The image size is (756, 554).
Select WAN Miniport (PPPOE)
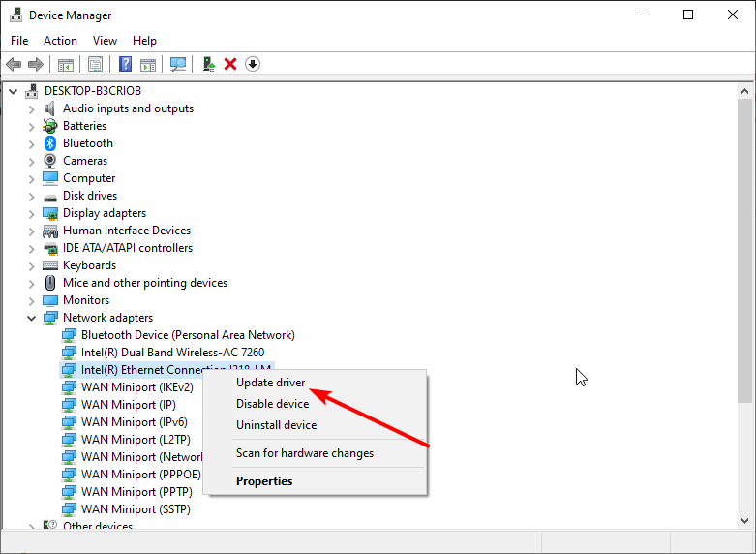(140, 475)
